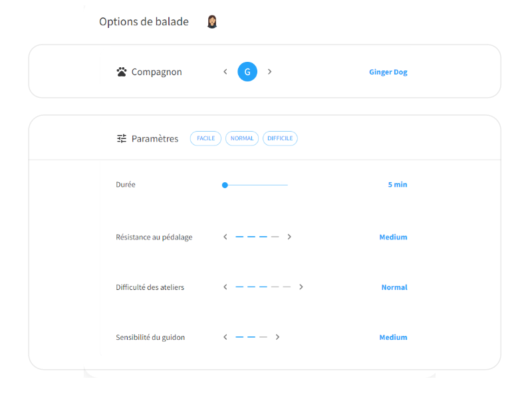This screenshot has width=532, height=399.
Task: Click the paw icon beside Compagnon
Action: coord(122,72)
